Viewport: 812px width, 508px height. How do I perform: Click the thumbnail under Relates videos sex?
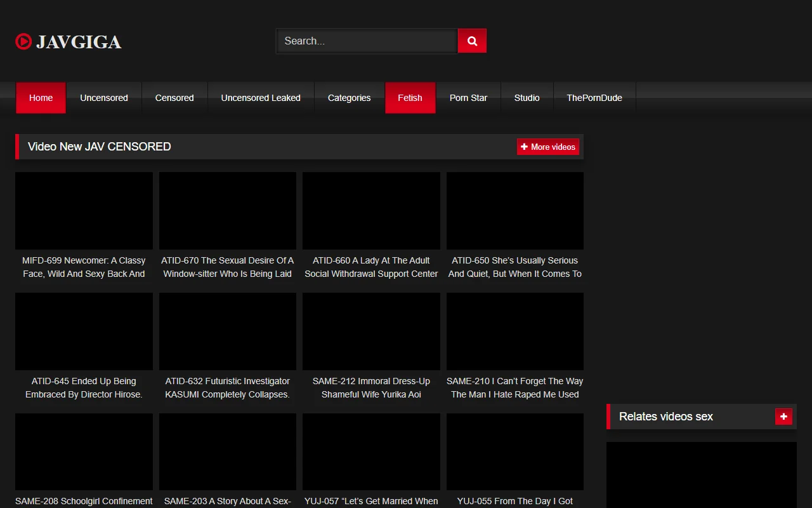pos(701,475)
